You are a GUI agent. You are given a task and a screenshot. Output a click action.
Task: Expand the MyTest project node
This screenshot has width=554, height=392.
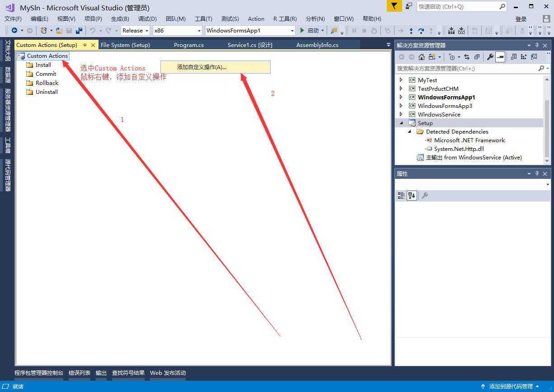401,80
